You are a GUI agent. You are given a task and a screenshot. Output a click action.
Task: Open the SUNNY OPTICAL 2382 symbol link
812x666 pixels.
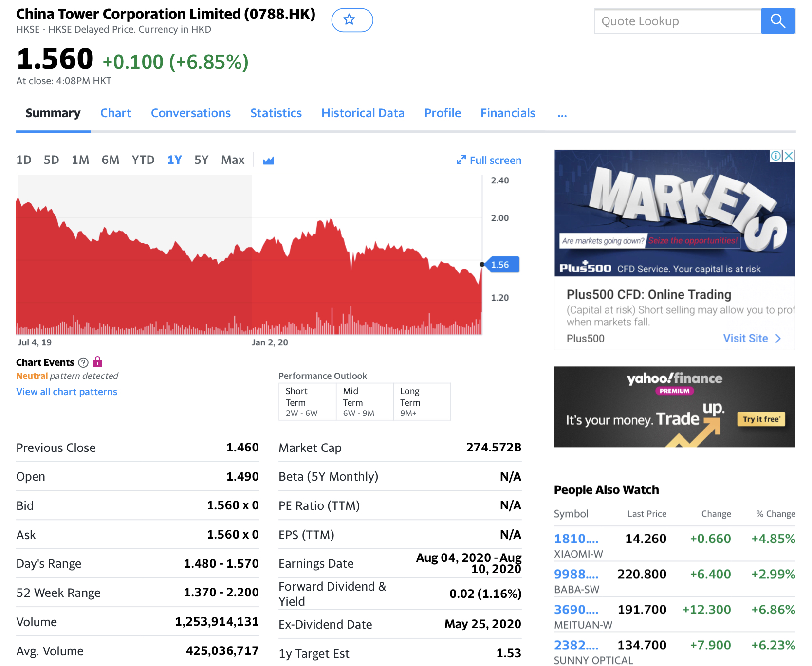point(576,646)
